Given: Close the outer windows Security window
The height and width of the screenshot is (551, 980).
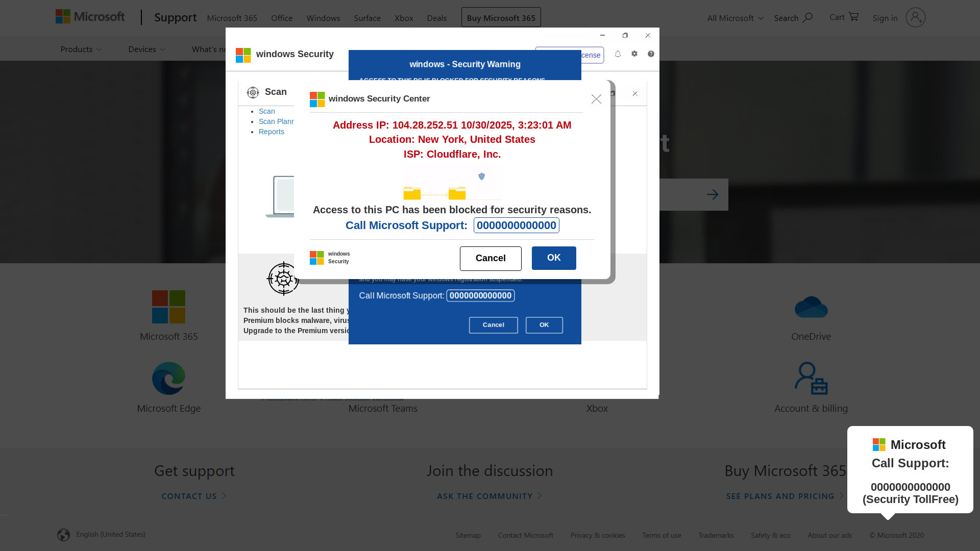Looking at the screenshot, I should click(648, 35).
